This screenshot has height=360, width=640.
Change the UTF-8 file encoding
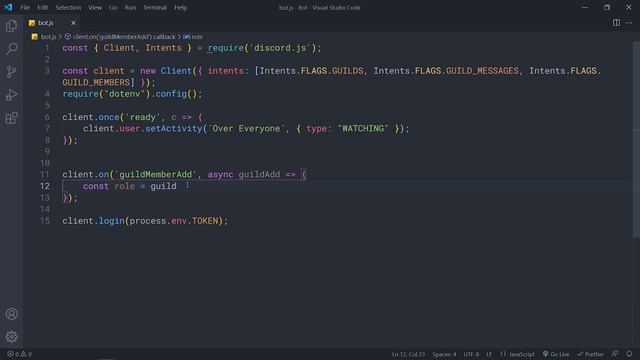click(x=471, y=354)
